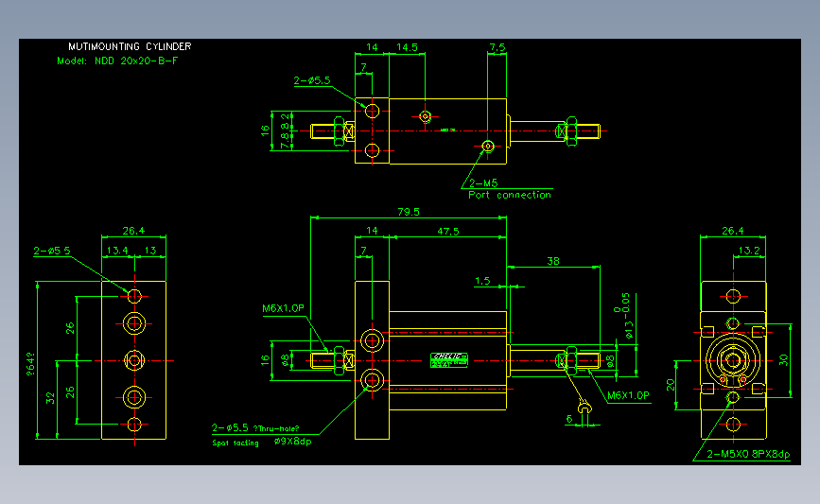
Task: Click the 8.2 dimension in top view
Action: pos(285,121)
